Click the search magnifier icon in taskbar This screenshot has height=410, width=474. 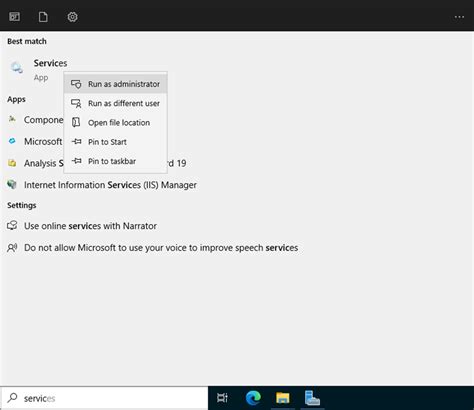[12, 398]
